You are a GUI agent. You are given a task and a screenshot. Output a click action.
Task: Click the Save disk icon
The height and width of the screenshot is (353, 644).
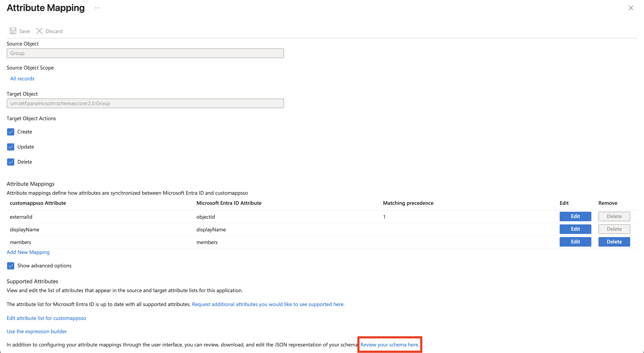coord(13,31)
